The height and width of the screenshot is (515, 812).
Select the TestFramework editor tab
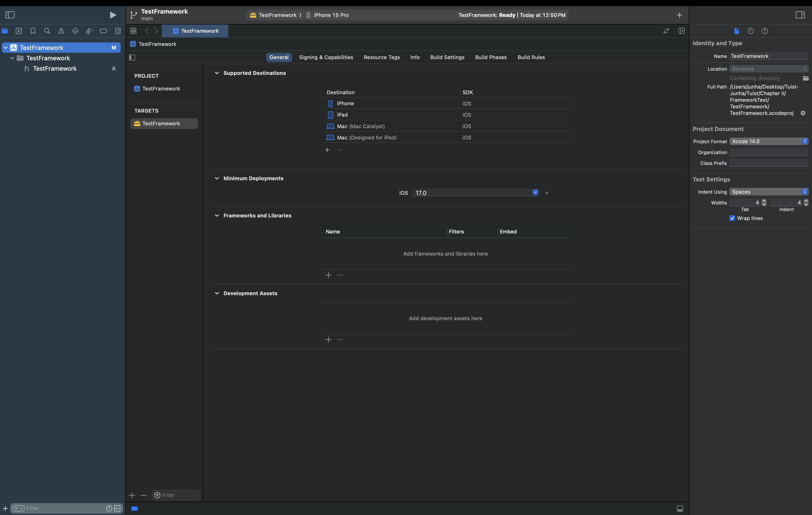[195, 31]
